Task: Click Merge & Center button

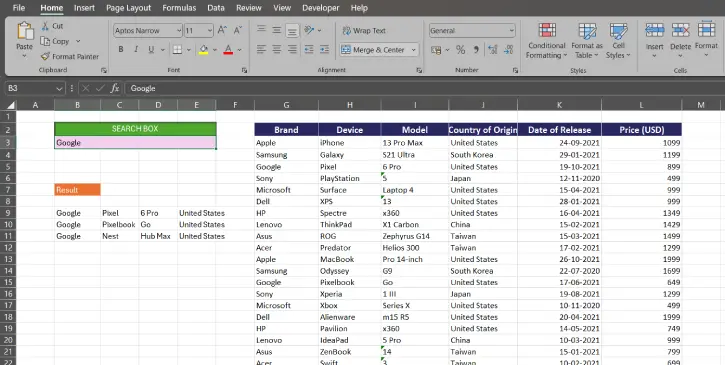Action: [x=374, y=50]
